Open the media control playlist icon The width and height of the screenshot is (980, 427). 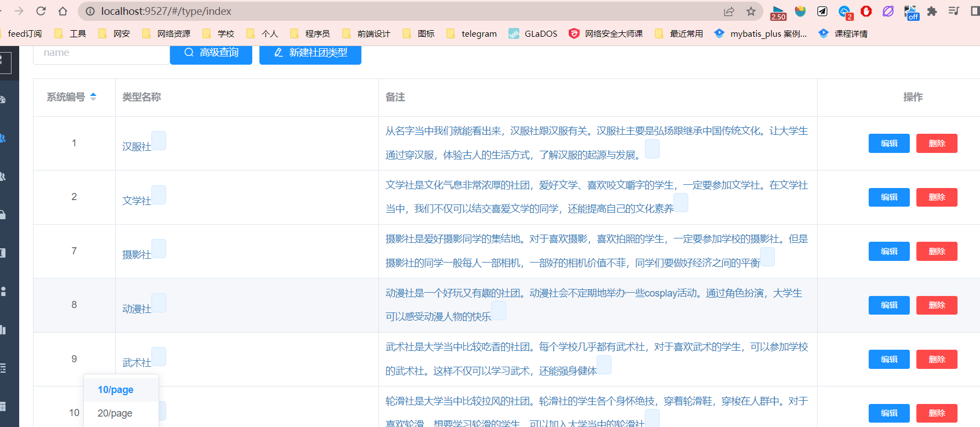coord(954,12)
